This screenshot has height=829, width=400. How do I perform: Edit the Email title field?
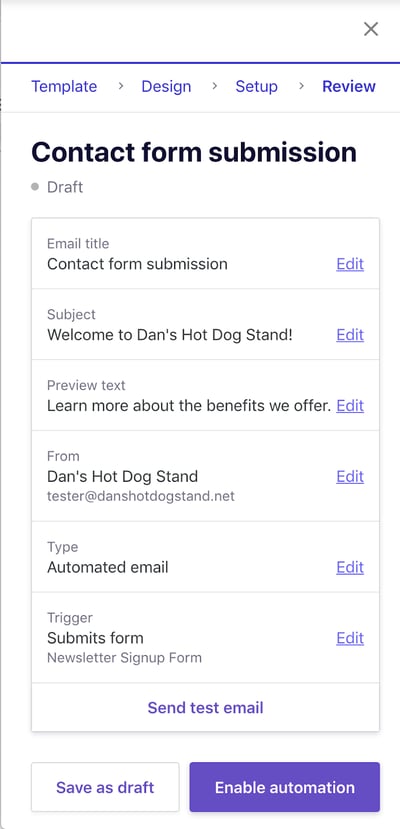click(x=350, y=264)
